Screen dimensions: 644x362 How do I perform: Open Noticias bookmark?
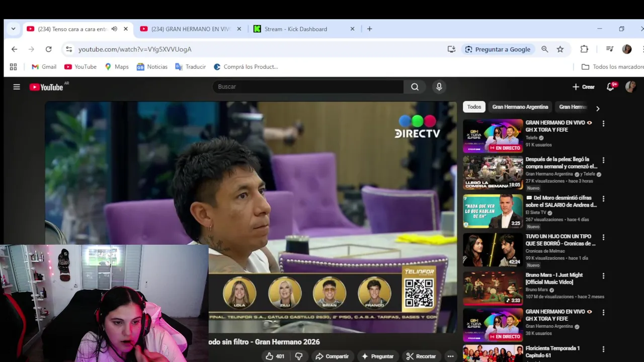point(152,66)
